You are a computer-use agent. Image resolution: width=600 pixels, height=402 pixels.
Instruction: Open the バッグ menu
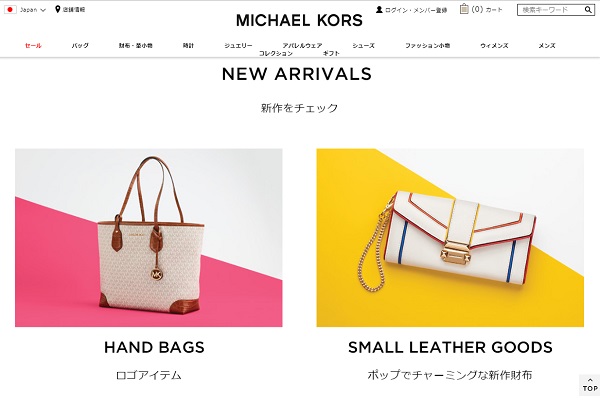coord(80,46)
